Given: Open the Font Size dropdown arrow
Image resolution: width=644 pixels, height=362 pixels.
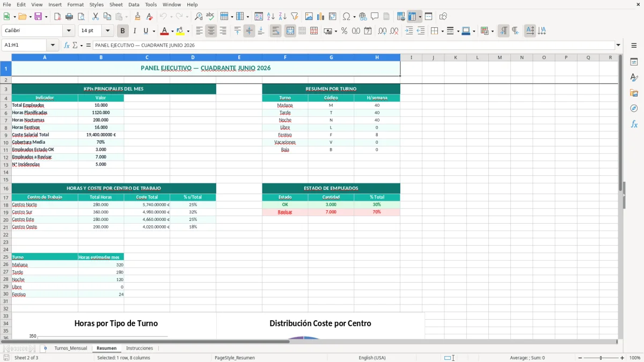Looking at the screenshot, I should [x=107, y=31].
